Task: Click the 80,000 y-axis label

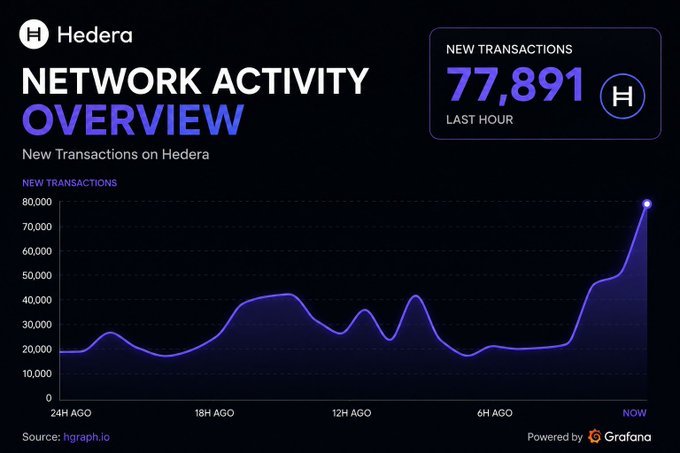Action: (37, 202)
